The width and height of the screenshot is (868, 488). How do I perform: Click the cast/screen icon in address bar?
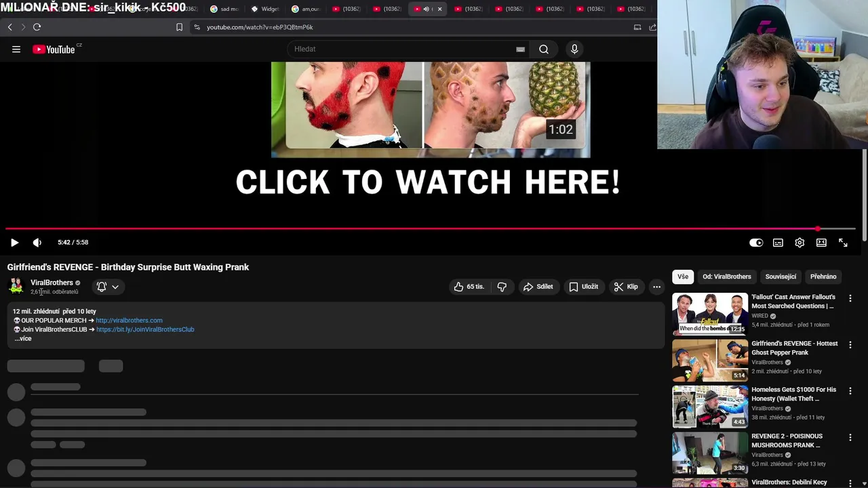click(637, 27)
